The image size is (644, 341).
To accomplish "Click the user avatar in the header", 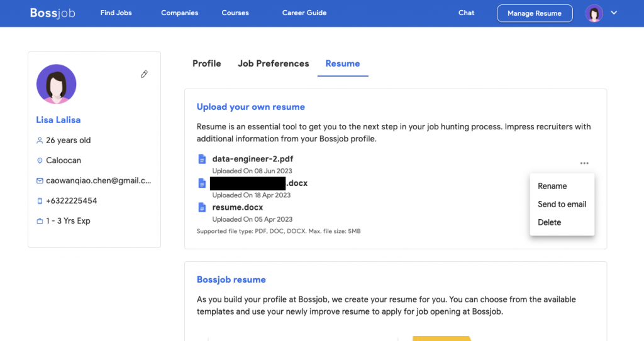I will click(594, 13).
